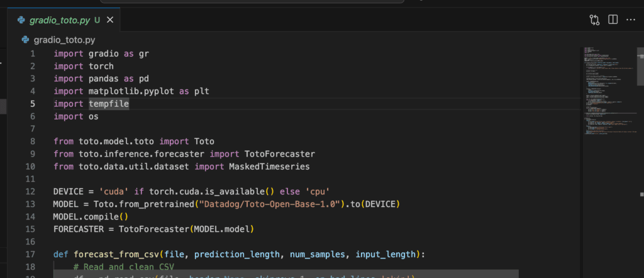This screenshot has height=278, width=644.
Task: Close the gradio_toto.py editor tab
Action: tap(110, 20)
